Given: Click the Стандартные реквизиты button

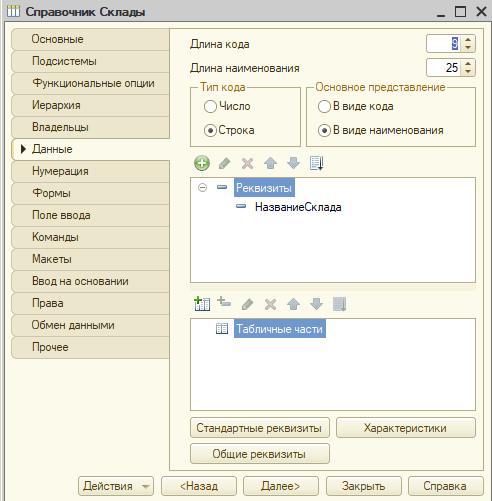Looking at the screenshot, I should [x=260, y=428].
